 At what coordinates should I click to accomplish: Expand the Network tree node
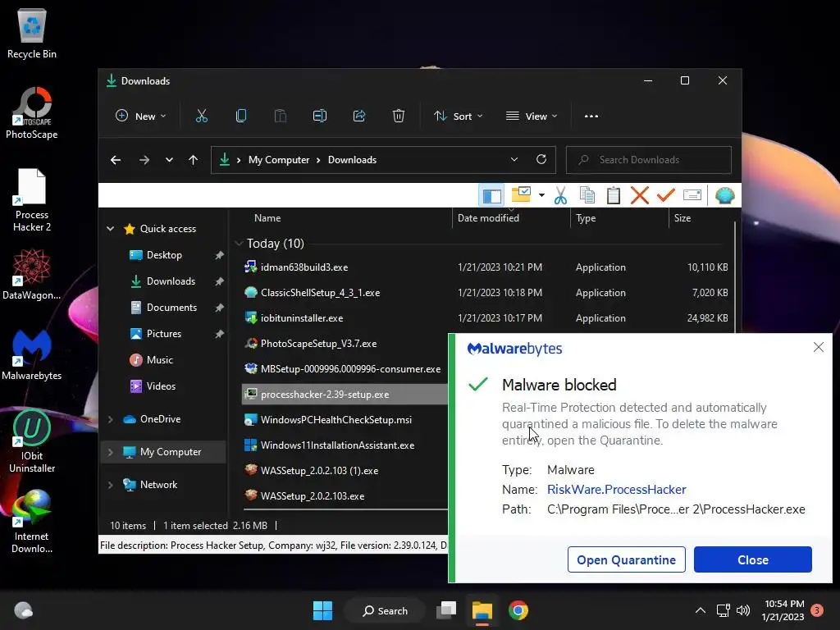[111, 485]
